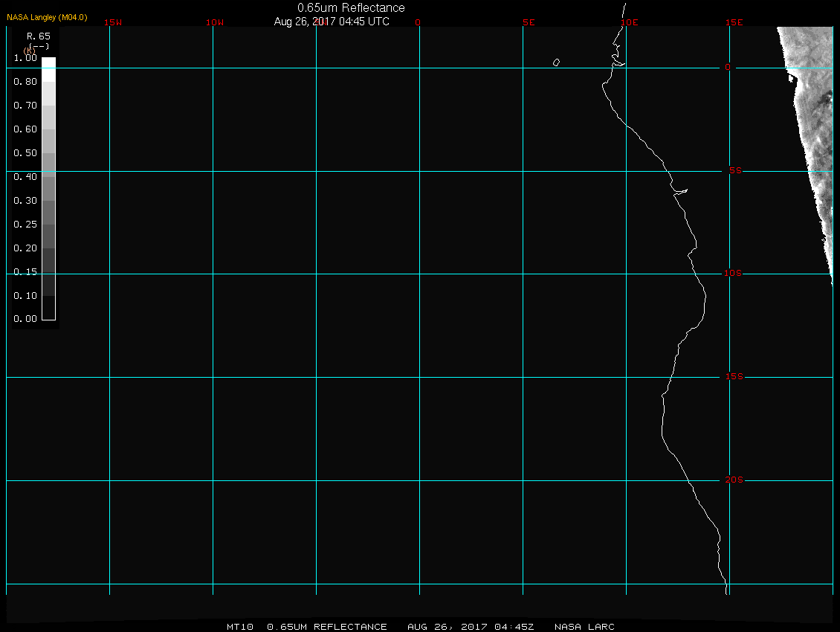Click the small island outline near the equator
This screenshot has width=840, height=632.
[x=556, y=62]
